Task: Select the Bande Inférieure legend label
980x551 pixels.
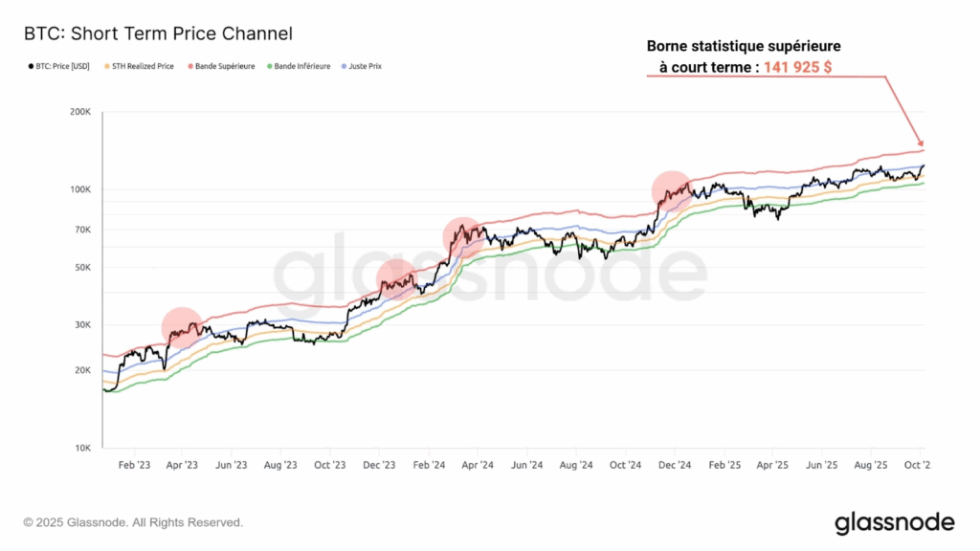Action: click(x=304, y=67)
